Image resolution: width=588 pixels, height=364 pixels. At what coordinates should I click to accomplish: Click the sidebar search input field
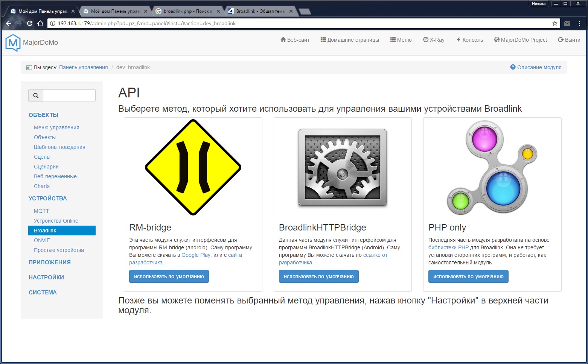click(x=69, y=96)
